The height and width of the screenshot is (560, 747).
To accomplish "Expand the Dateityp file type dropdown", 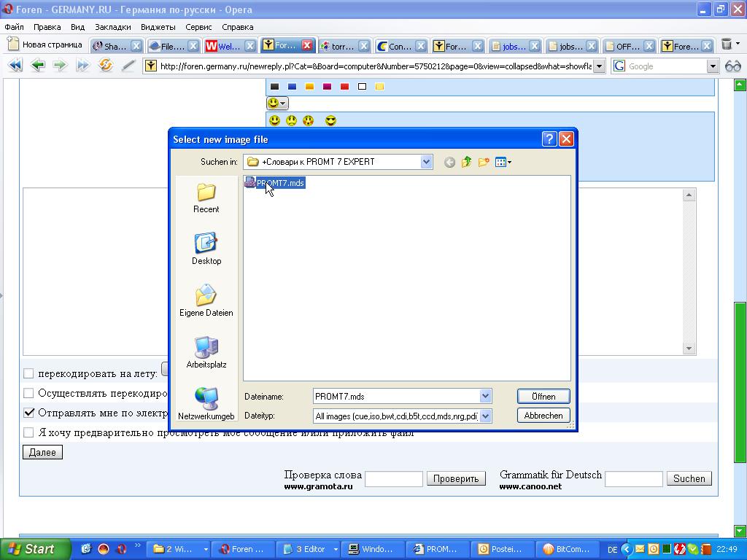I will [x=485, y=416].
